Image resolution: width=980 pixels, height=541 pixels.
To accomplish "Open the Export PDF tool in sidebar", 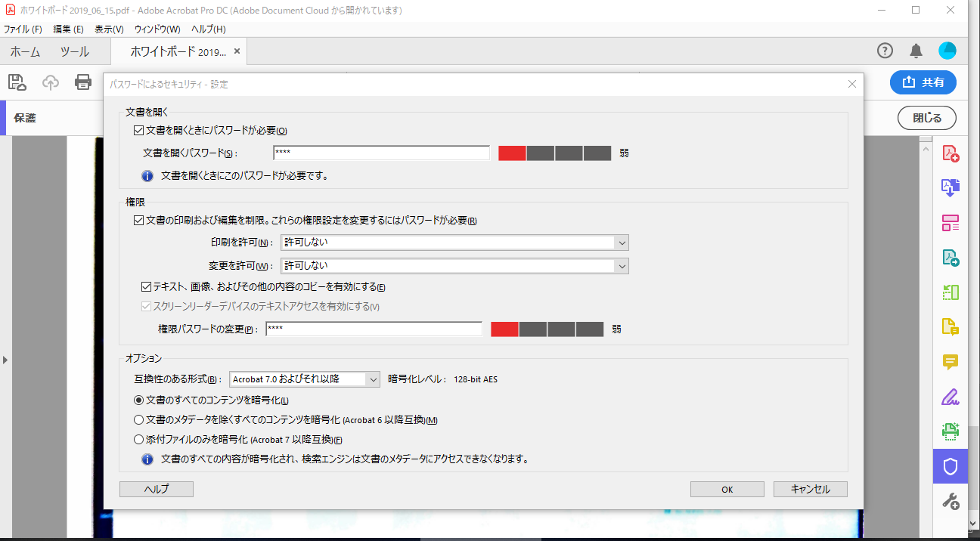I will [x=951, y=258].
